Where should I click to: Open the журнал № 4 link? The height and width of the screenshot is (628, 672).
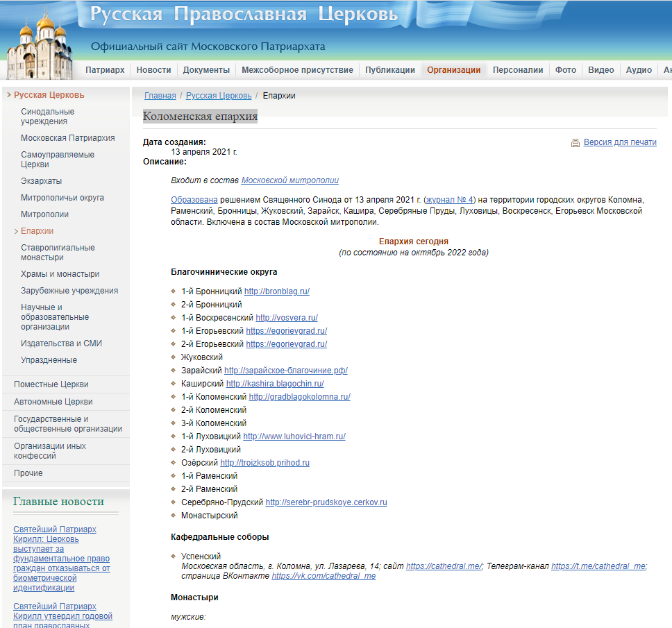[x=449, y=200]
